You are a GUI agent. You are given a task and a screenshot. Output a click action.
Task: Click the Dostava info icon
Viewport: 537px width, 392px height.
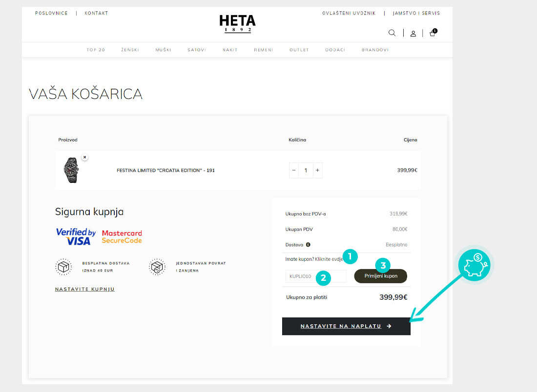[308, 245]
